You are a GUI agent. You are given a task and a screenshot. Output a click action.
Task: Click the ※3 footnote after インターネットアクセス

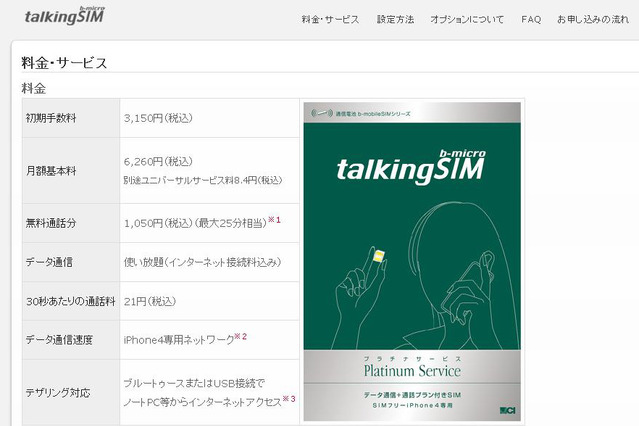pyautogui.click(x=289, y=399)
